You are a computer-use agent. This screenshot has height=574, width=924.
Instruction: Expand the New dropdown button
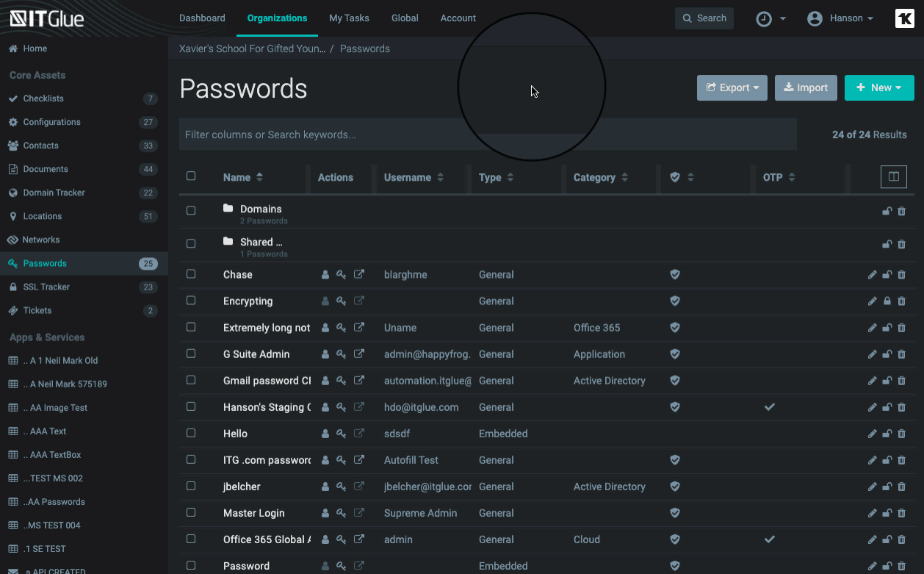879,87
